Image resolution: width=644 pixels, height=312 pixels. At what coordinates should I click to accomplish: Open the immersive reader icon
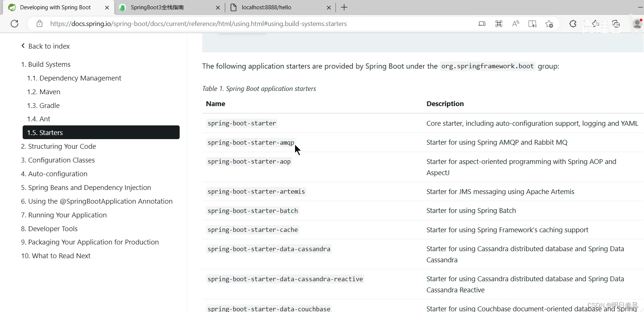point(532,24)
